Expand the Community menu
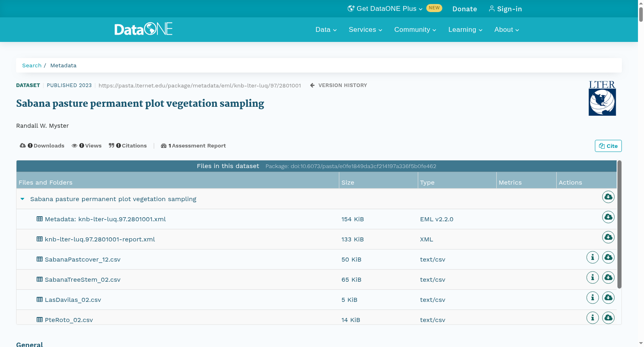 pos(415,30)
